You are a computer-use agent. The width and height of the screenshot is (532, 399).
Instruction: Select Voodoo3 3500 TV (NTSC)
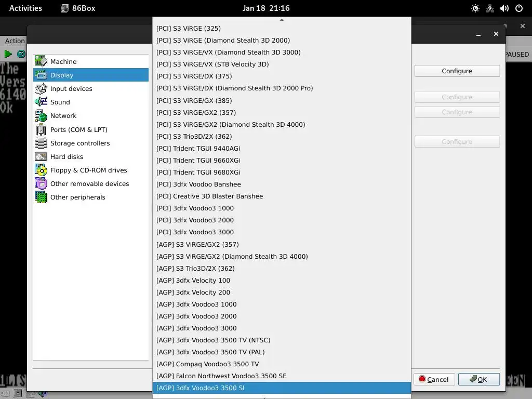282,340
